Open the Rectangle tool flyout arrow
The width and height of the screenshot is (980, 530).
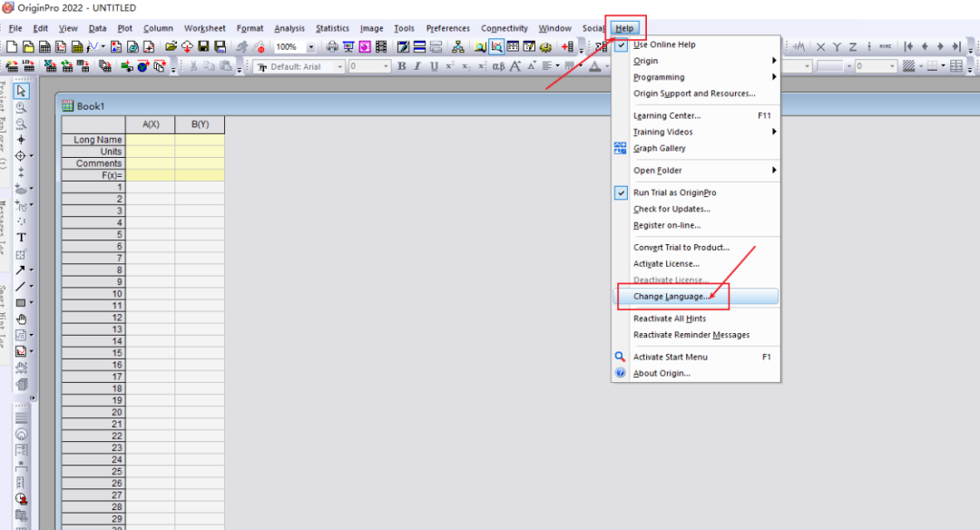click(x=31, y=302)
